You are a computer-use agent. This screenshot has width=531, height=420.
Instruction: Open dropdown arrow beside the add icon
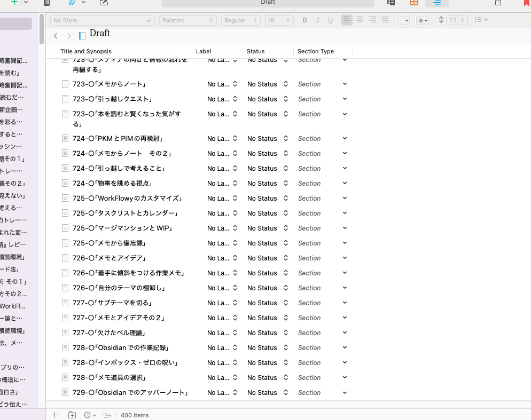[x=26, y=2]
